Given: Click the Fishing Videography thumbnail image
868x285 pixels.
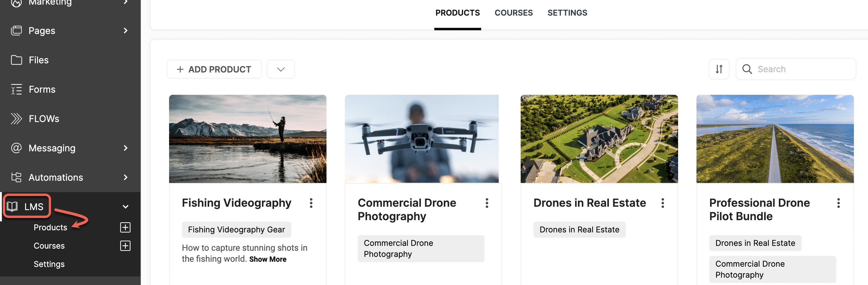Looking at the screenshot, I should point(247,139).
